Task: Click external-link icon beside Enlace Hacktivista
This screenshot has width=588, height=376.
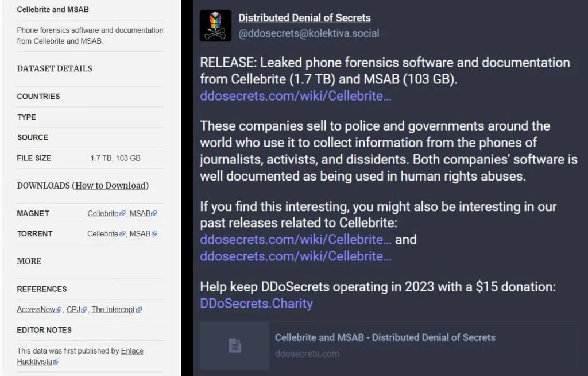Action: (x=56, y=362)
